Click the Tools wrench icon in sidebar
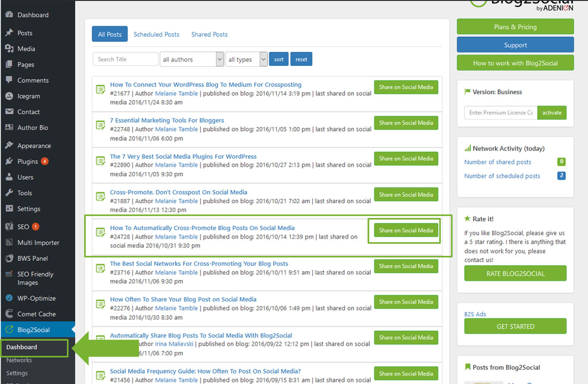 pyautogui.click(x=9, y=192)
